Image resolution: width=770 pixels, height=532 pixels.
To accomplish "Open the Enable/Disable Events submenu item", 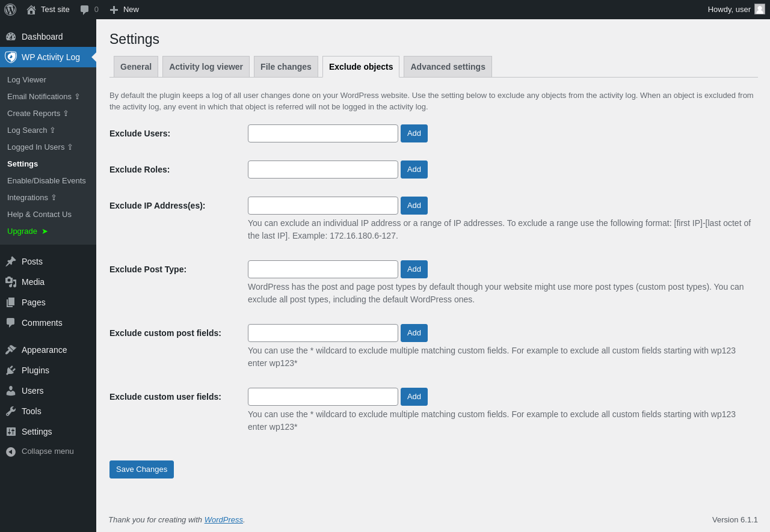I will (46, 180).
